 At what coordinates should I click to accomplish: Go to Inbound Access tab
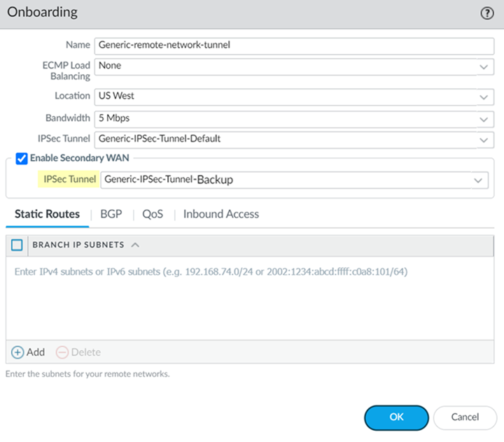pyautogui.click(x=221, y=214)
